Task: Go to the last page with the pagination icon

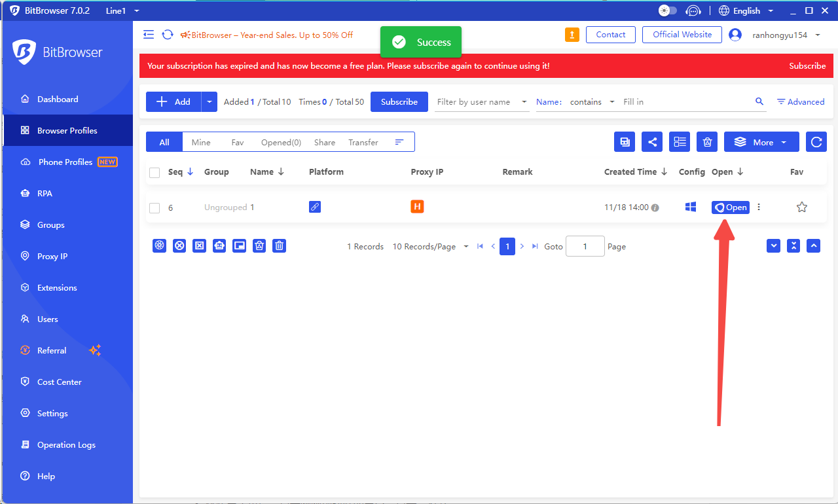Action: point(535,246)
